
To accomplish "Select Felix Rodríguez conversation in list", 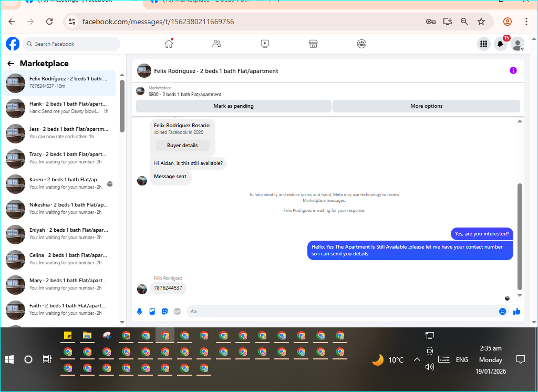I will (59, 82).
